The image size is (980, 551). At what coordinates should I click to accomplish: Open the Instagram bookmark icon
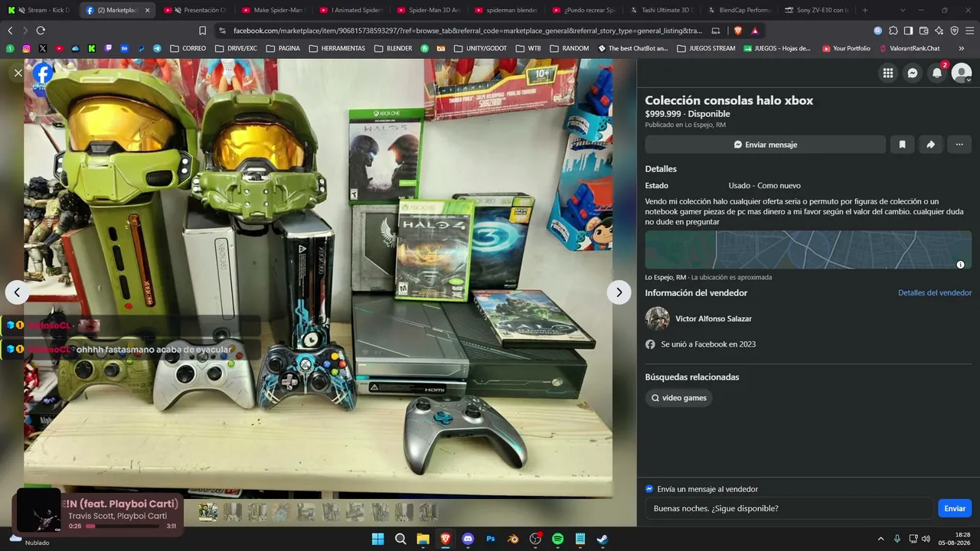pos(26,48)
